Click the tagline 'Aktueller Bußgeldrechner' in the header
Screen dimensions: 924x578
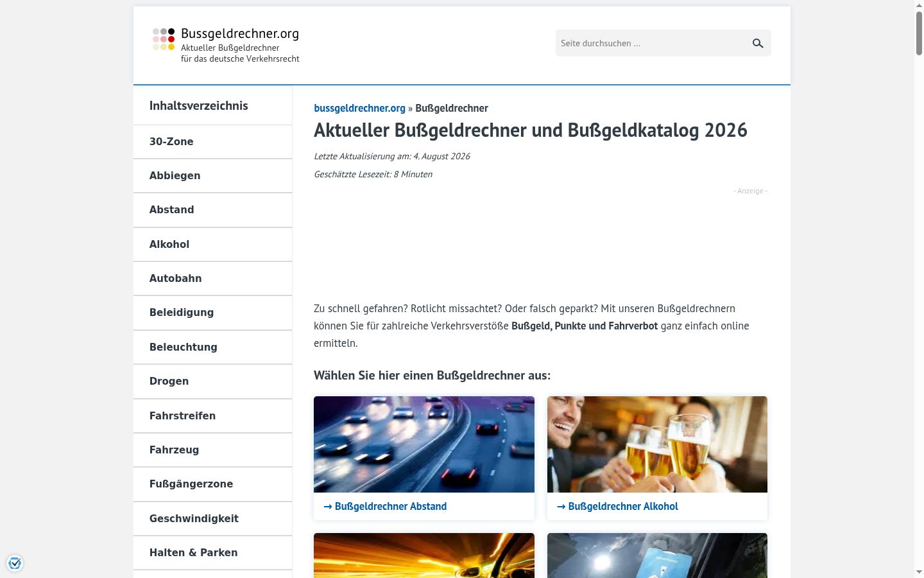click(230, 48)
